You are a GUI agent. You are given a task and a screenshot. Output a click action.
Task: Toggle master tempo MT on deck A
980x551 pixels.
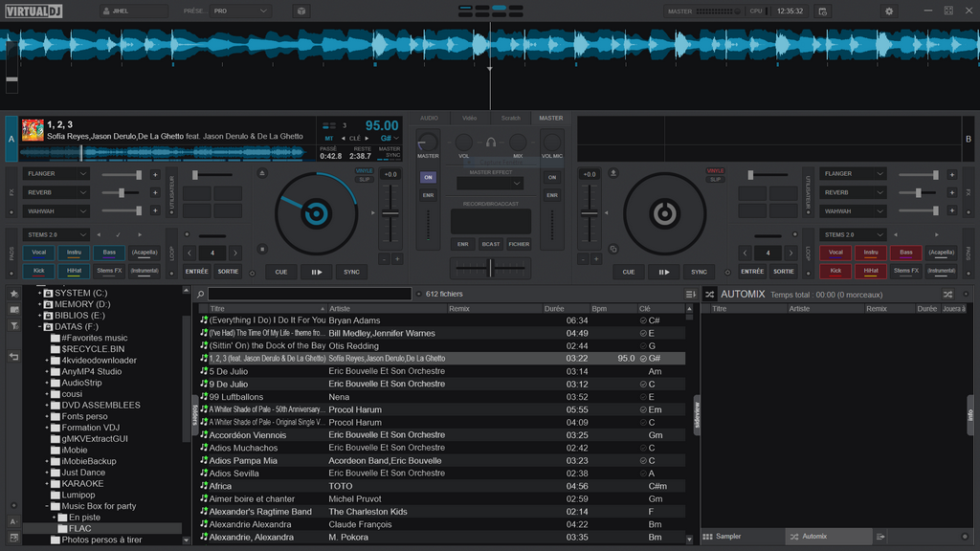[329, 139]
